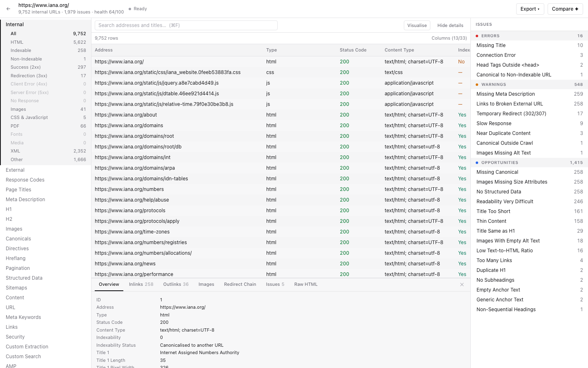Select the Slow Response issue

coord(529,123)
